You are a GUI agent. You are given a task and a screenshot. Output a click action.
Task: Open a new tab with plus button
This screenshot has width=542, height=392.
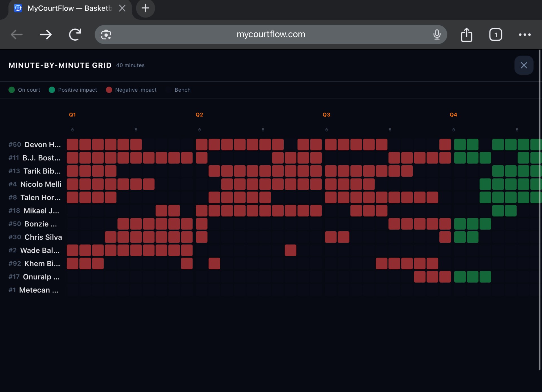pos(145,8)
